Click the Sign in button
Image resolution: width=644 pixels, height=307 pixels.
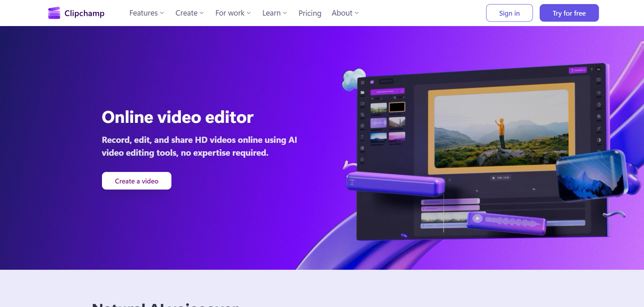(509, 13)
